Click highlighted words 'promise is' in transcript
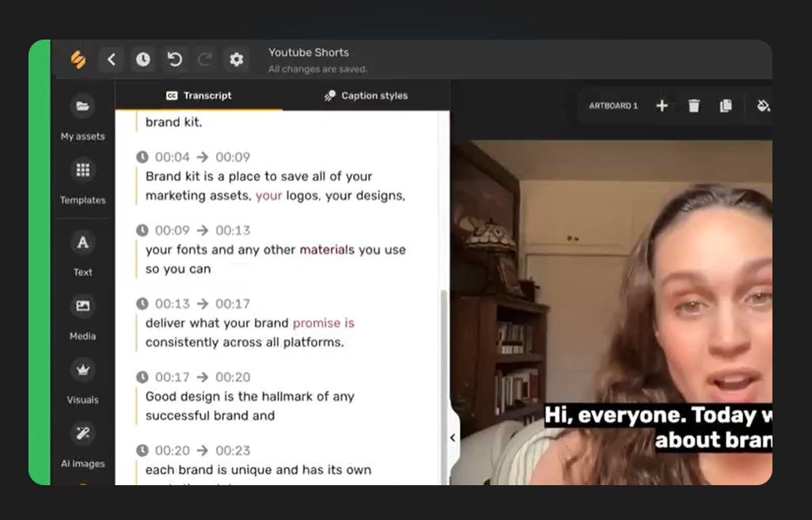Screen dimensions: 812x520 [324, 323]
